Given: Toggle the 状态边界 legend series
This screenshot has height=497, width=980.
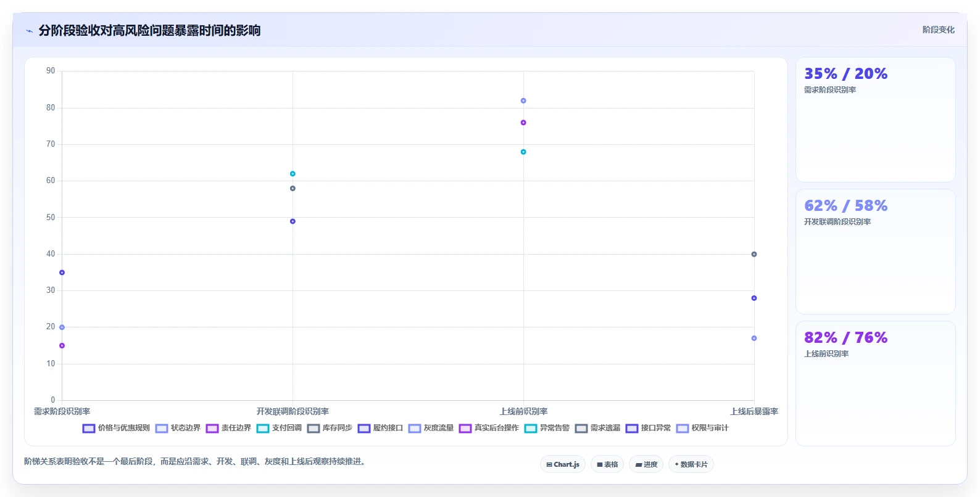Looking at the screenshot, I should [178, 428].
